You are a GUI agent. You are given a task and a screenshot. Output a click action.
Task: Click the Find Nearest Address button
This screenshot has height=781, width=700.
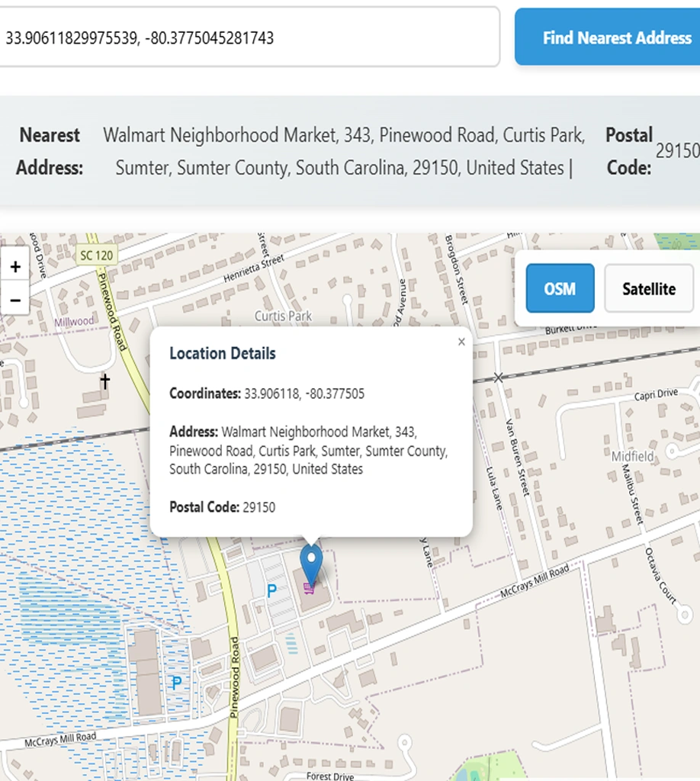pyautogui.click(x=608, y=37)
